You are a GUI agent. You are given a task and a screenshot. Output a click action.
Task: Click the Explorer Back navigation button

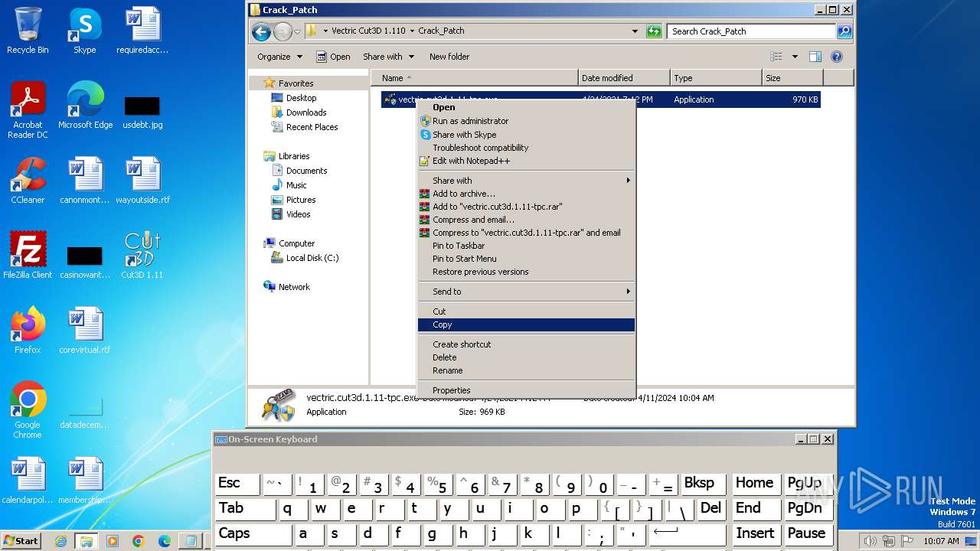tap(261, 31)
